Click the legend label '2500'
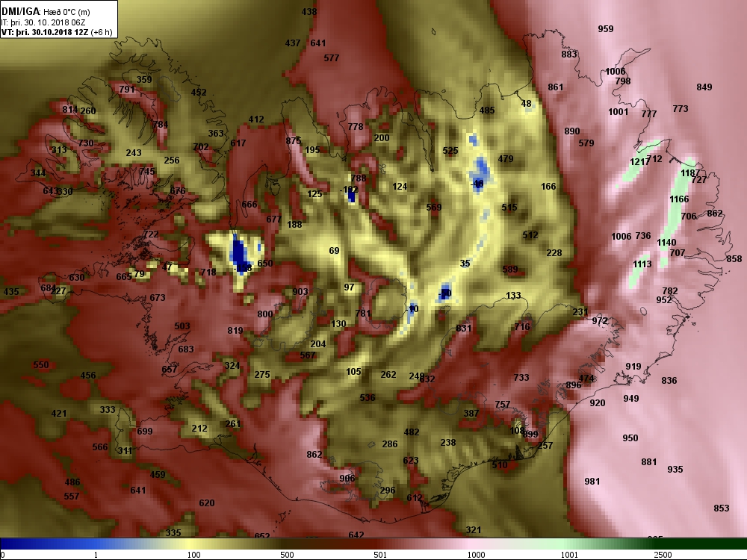747x560 pixels. click(663, 555)
